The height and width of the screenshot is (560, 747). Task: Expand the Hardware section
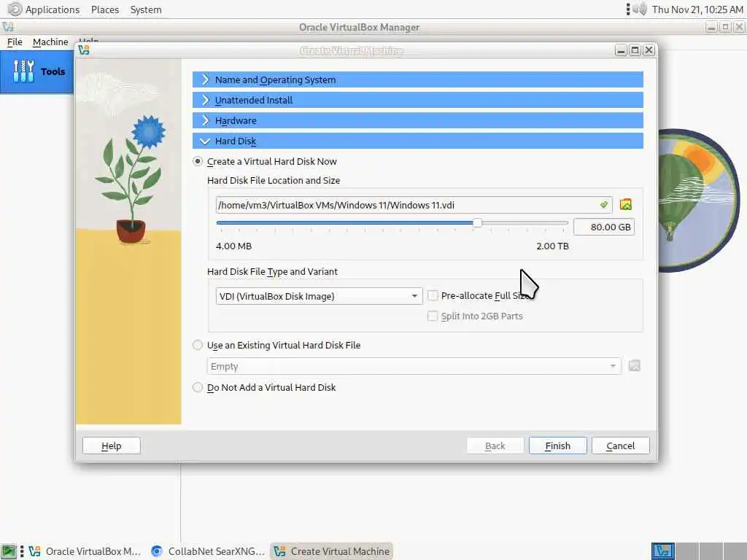point(418,120)
